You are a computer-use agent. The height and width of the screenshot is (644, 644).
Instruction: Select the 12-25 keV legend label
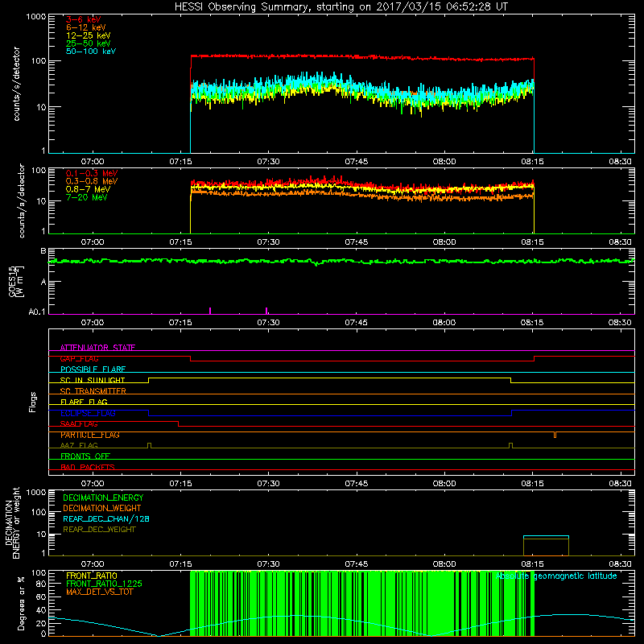click(x=89, y=35)
